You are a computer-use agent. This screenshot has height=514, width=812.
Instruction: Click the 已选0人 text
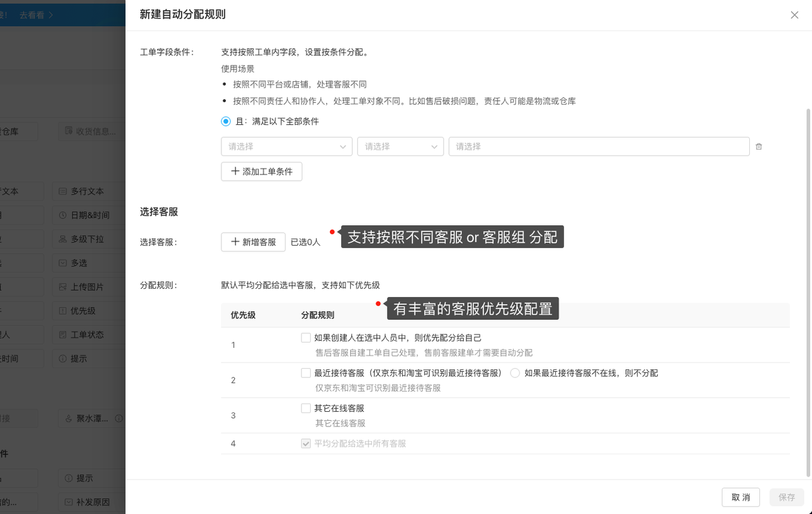306,242
